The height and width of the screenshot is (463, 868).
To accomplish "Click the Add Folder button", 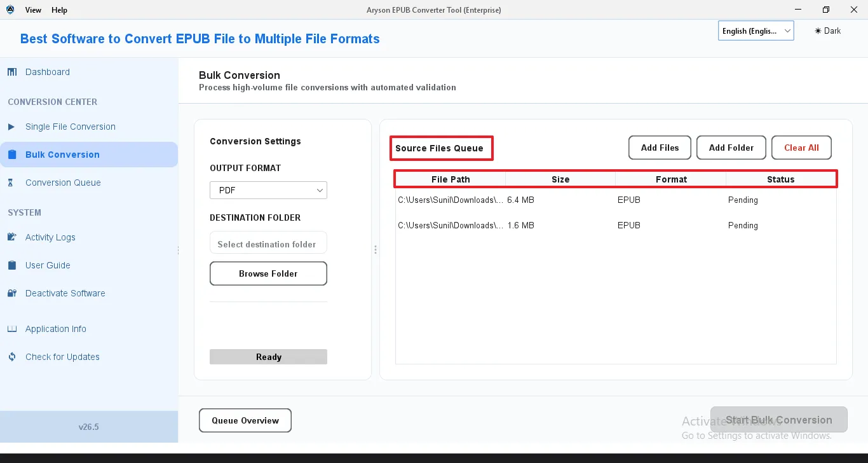I will pyautogui.click(x=731, y=148).
